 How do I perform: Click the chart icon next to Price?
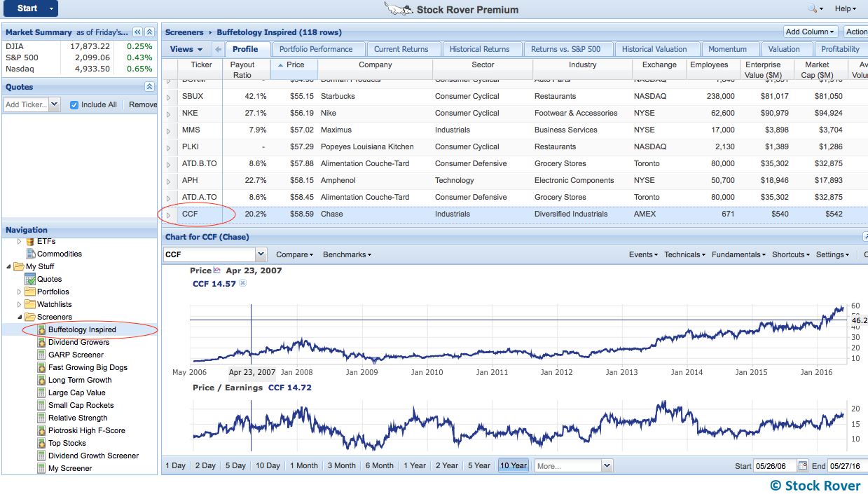217,271
